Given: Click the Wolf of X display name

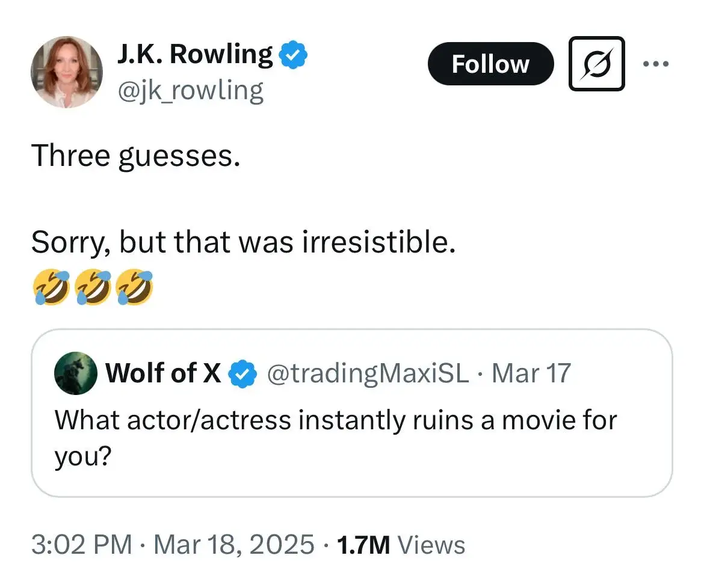Looking at the screenshot, I should [x=162, y=373].
